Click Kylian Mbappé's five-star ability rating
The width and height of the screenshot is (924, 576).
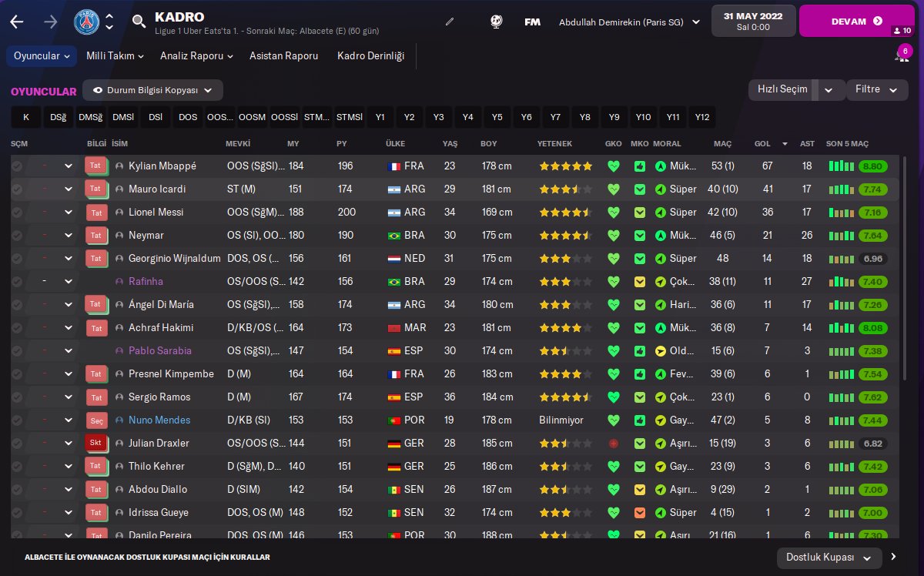[x=566, y=166]
